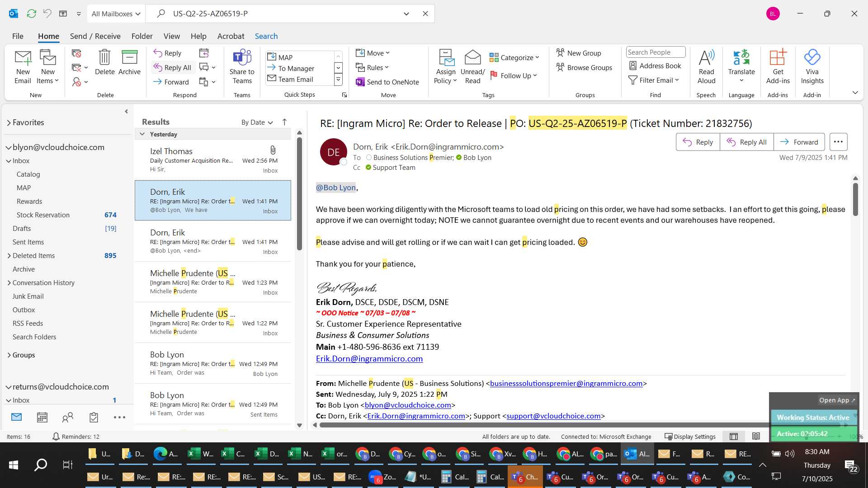Screen dimensions: 868x488
Task: Click the Mail icon in bottom navigation
Action: [x=16, y=417]
